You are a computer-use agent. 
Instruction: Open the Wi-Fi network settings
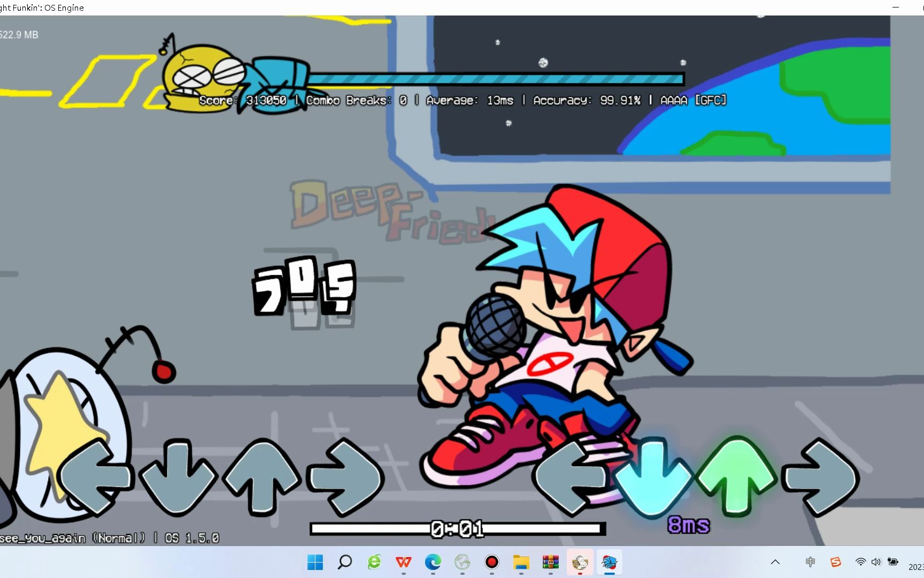tap(860, 562)
